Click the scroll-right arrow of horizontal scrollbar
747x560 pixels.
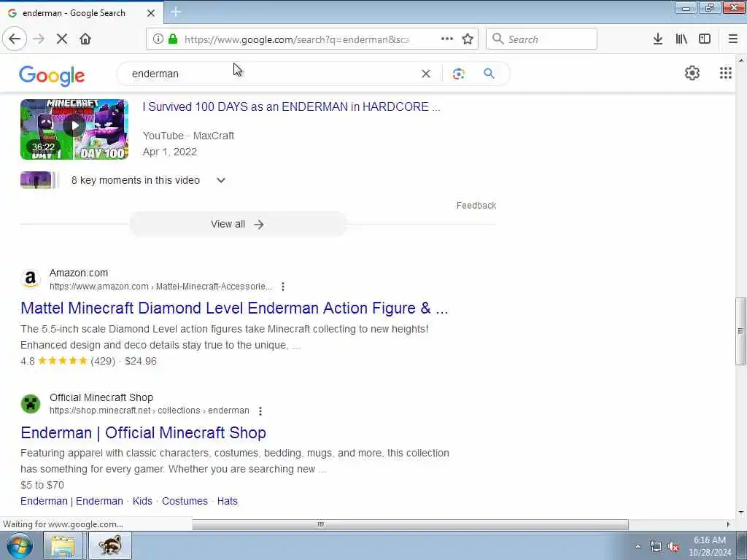pyautogui.click(x=728, y=525)
